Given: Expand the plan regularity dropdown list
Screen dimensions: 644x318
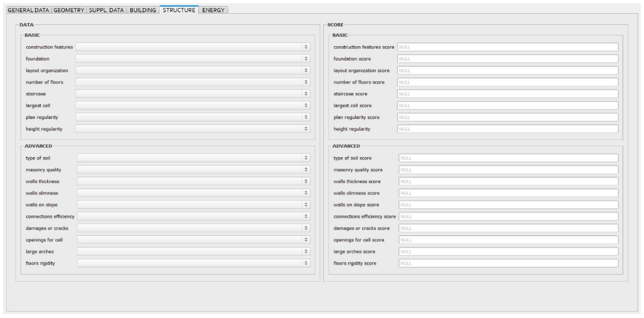Looking at the screenshot, I should pyautogui.click(x=192, y=117).
